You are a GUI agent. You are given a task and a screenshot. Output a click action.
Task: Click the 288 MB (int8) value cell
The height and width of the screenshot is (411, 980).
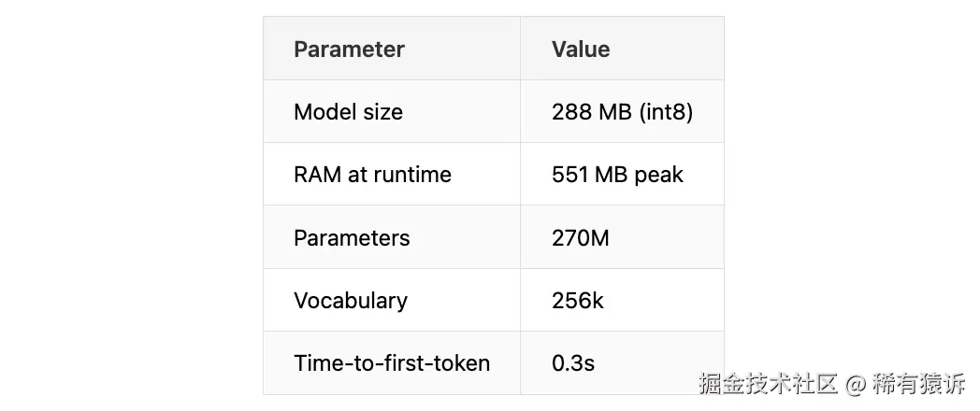click(x=622, y=112)
